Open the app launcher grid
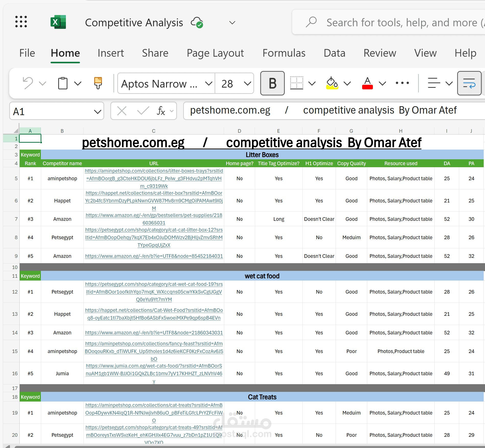485x448 pixels. click(21, 22)
